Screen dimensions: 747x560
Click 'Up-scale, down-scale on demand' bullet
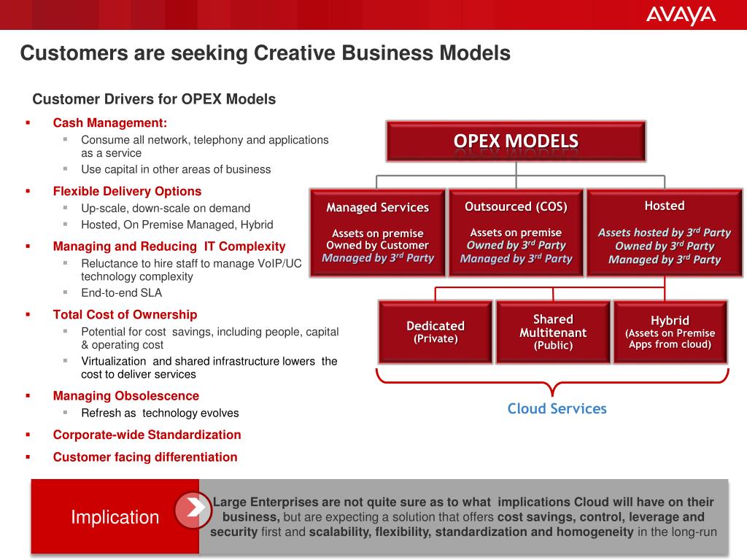(166, 208)
